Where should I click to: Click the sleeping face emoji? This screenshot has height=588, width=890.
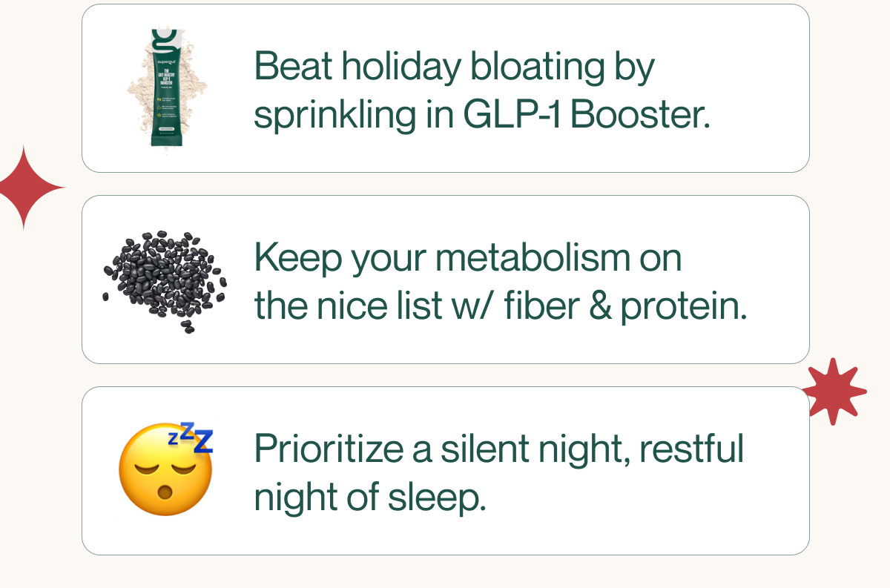(165, 469)
